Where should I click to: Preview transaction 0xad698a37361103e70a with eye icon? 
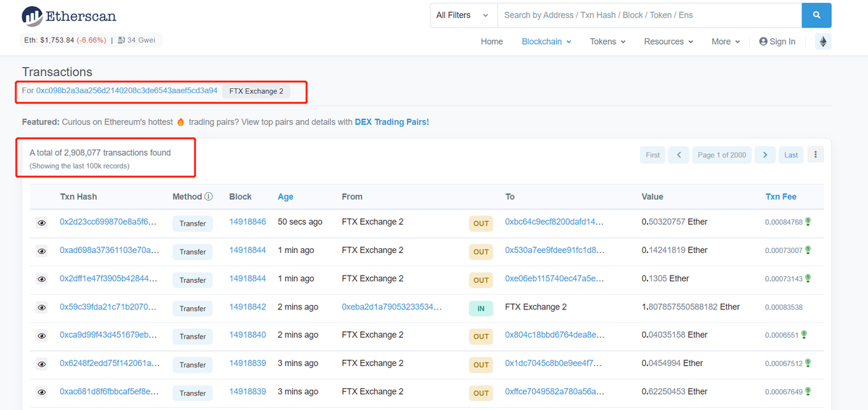(42, 252)
